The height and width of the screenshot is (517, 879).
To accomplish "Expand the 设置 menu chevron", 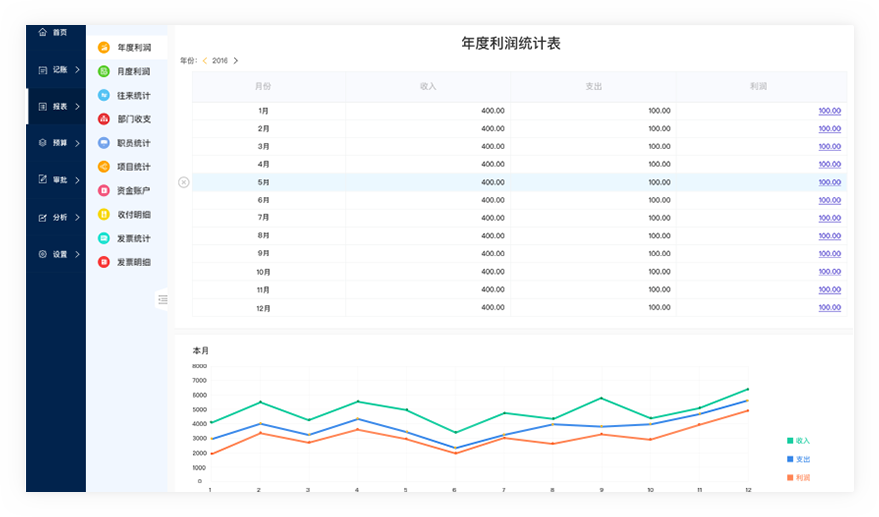I will [x=77, y=254].
